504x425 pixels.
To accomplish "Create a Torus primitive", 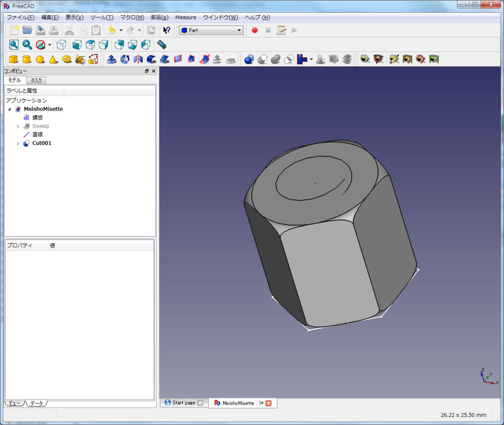I will click(x=66, y=59).
